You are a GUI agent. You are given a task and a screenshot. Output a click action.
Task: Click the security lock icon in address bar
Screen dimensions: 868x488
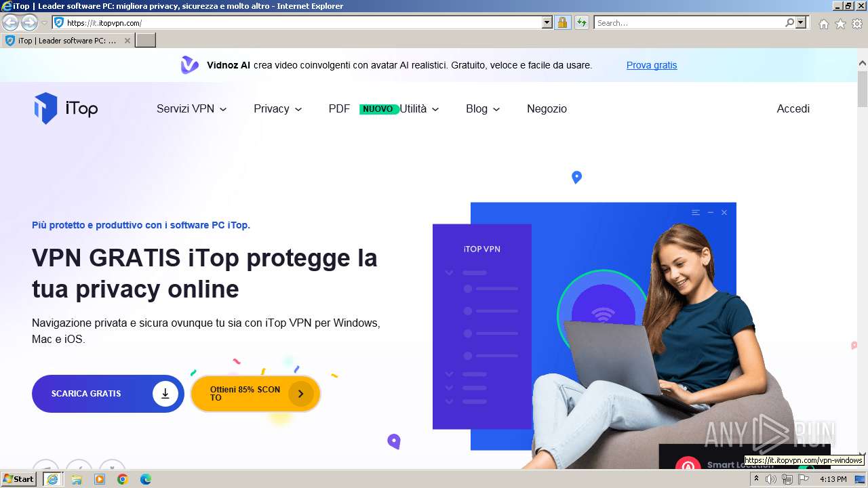coord(562,22)
